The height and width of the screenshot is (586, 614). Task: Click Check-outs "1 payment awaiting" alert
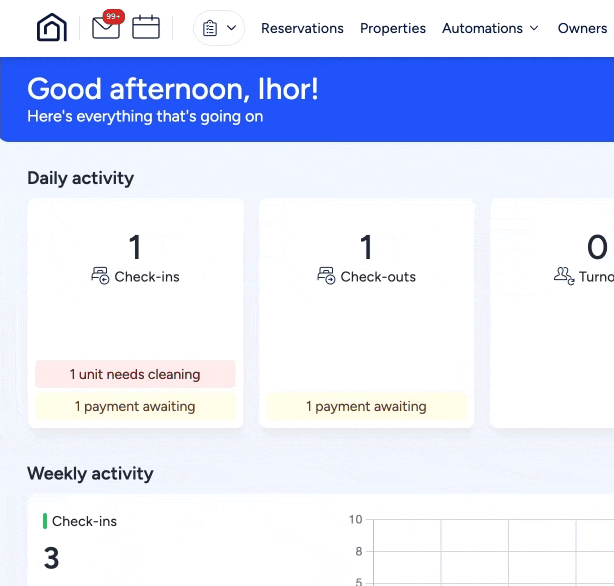coord(367,407)
